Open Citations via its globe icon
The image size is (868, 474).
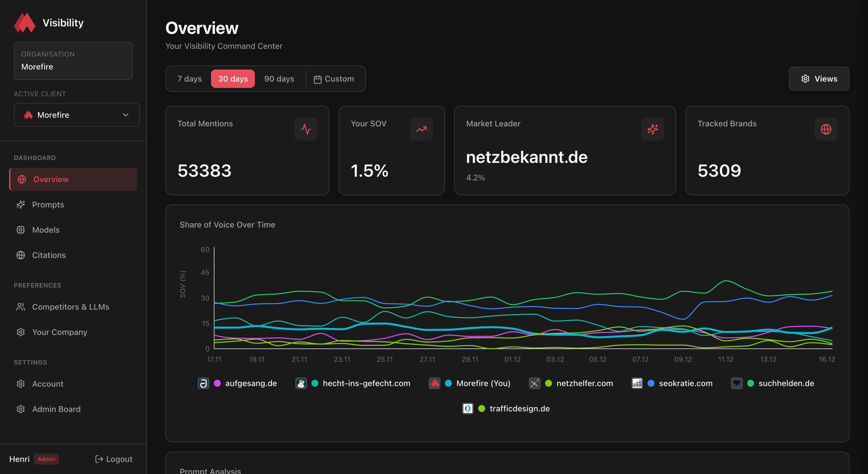[21, 255]
